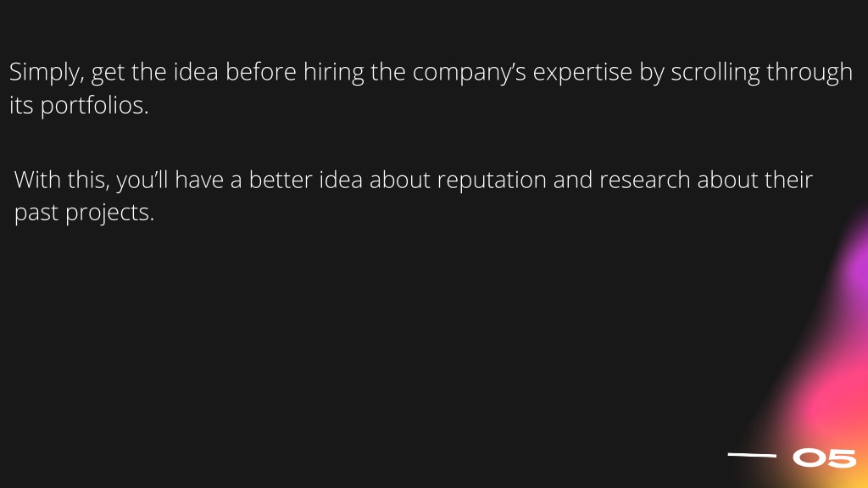The height and width of the screenshot is (488, 868).
Task: Click the word "expertise" in the first sentence
Action: (x=582, y=73)
